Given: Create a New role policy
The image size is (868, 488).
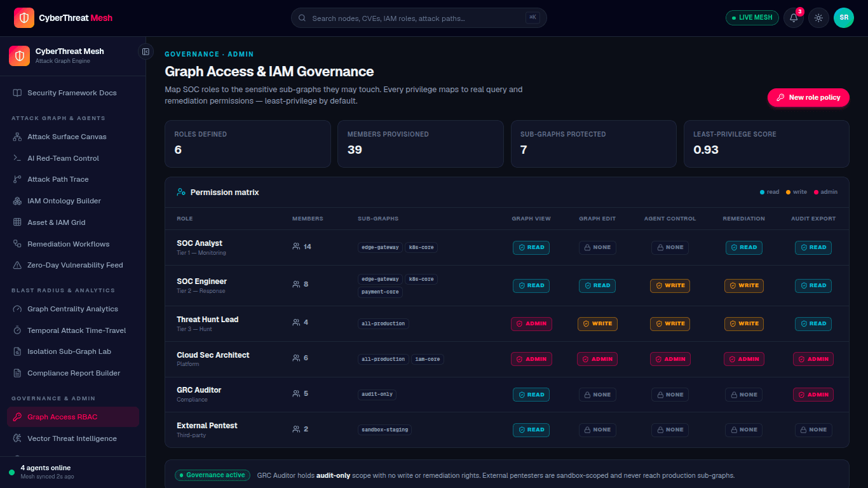Looking at the screenshot, I should click(808, 97).
